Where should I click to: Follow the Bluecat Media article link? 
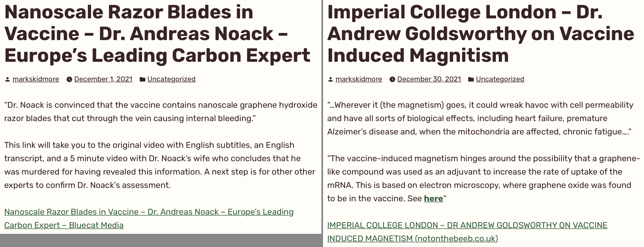coord(149,212)
